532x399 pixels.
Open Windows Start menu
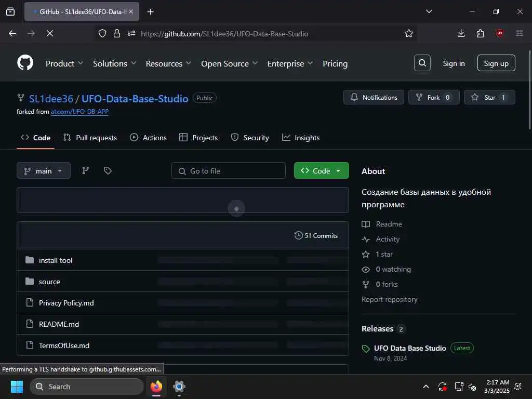pos(17,387)
